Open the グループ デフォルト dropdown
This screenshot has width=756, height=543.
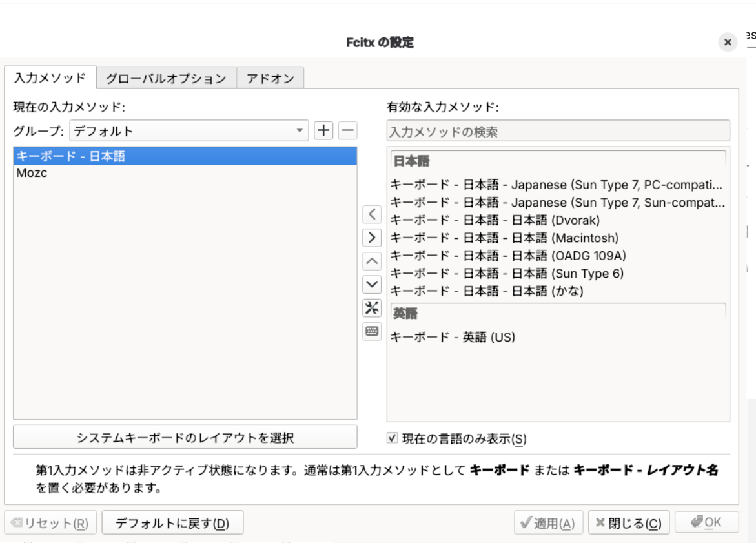(189, 130)
